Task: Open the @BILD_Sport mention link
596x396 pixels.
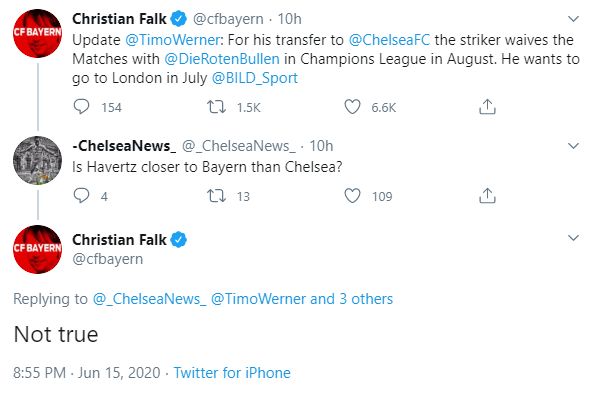Action: 255,78
